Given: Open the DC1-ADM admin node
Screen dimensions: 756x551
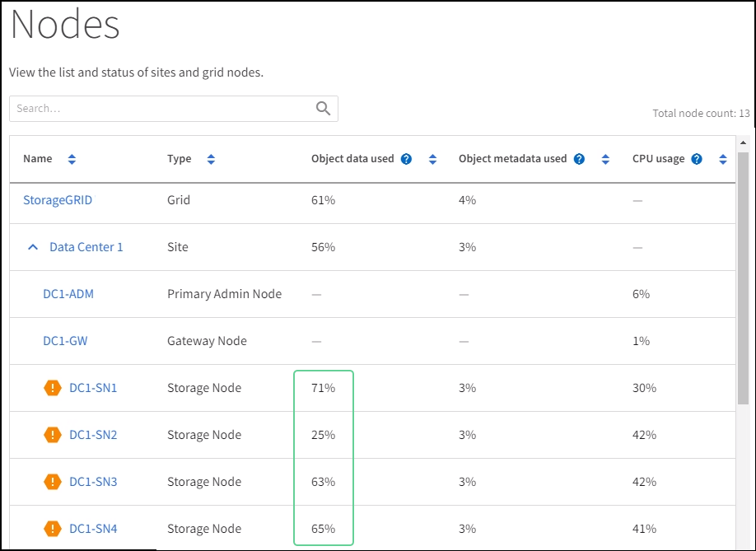Looking at the screenshot, I should (x=68, y=294).
